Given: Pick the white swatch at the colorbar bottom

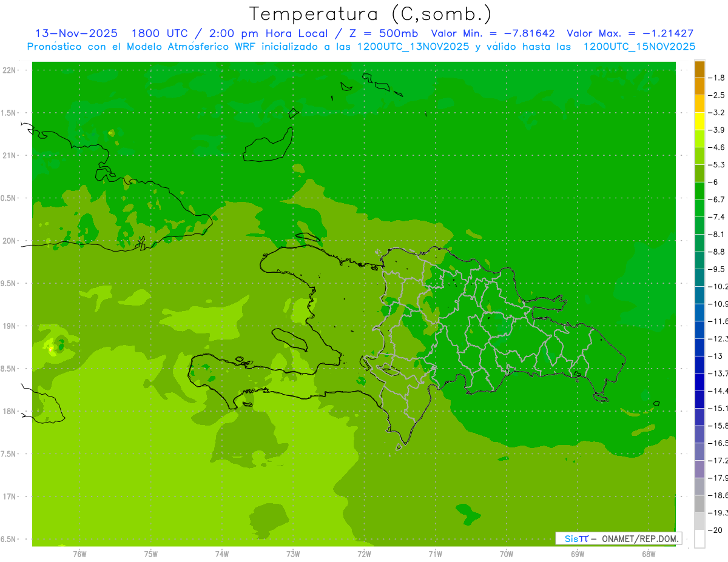Looking at the screenshot, I should click(699, 538).
